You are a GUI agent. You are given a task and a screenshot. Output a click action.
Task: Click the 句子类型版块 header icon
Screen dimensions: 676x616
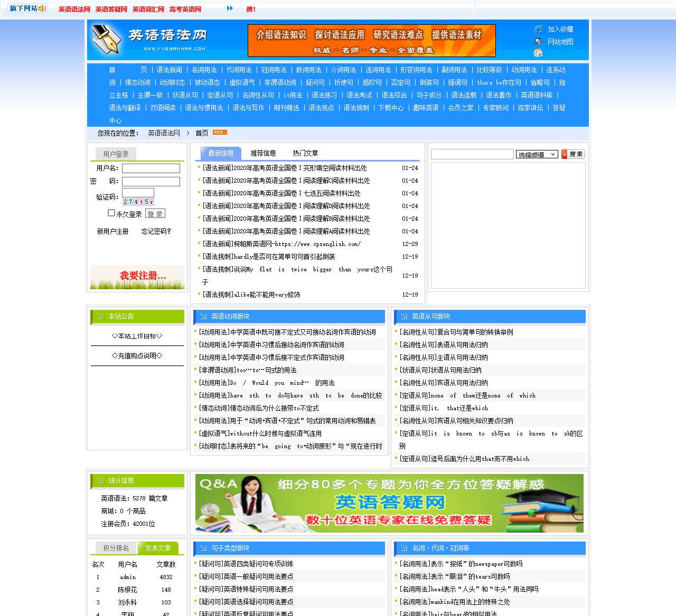click(203, 548)
